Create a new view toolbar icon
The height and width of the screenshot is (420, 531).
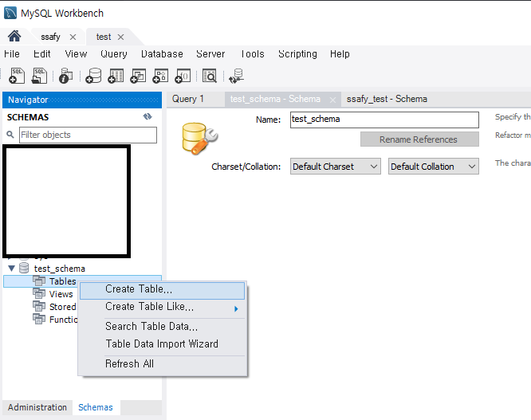pos(138,76)
